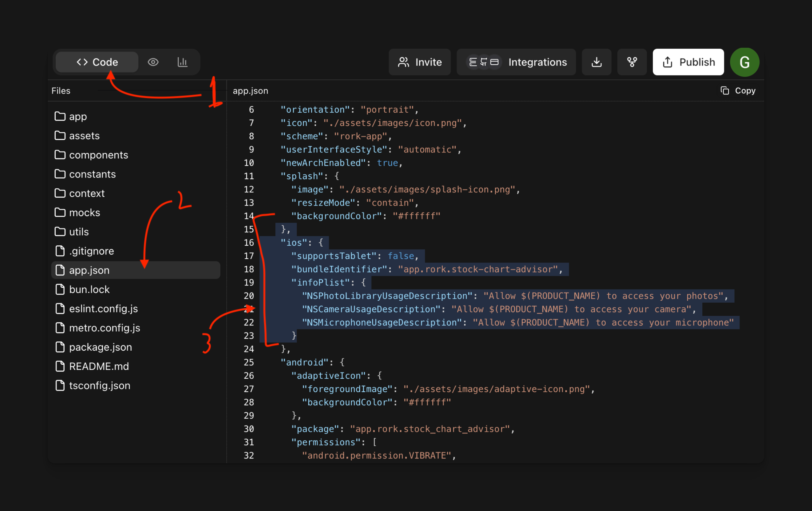Open the green G account avatar
The width and height of the screenshot is (812, 511).
pos(745,62)
